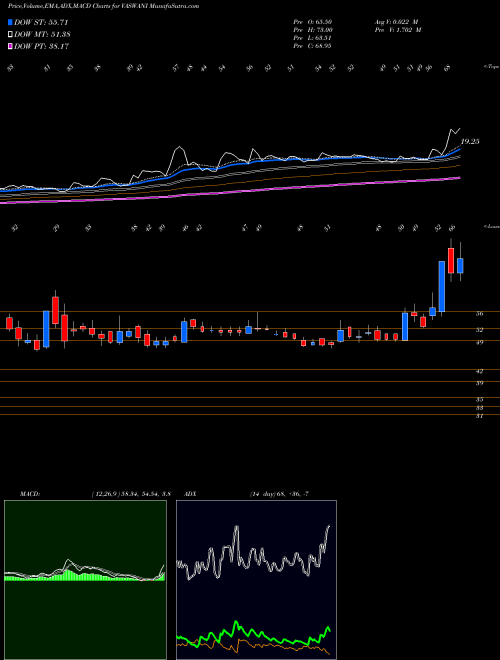Click the 'Pre L: 63.51' low value
Image resolution: width=500 pixels, height=660 pixels.
click(312, 38)
